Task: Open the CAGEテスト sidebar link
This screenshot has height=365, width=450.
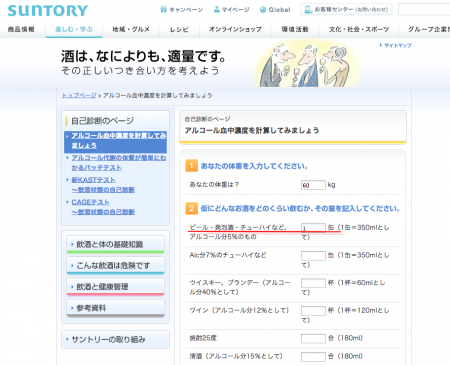Action: click(x=102, y=207)
